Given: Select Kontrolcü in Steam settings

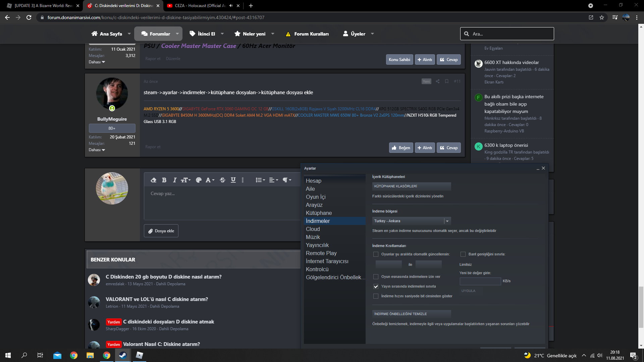Looking at the screenshot, I should coord(334,269).
